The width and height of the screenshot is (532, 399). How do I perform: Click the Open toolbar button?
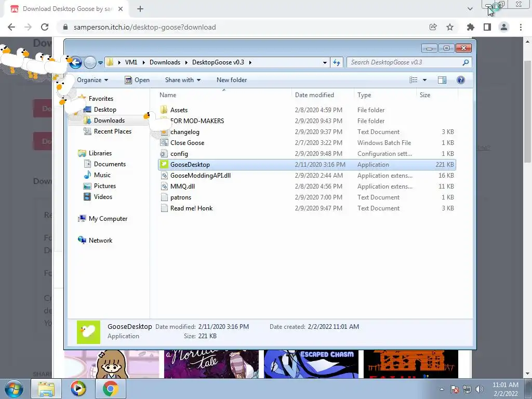tap(137, 80)
